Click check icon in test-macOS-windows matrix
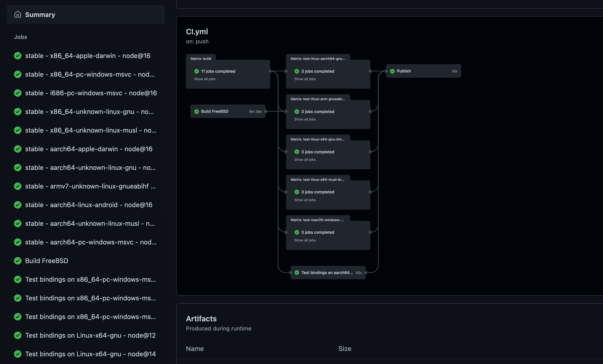This screenshot has width=603, height=364. (x=297, y=232)
